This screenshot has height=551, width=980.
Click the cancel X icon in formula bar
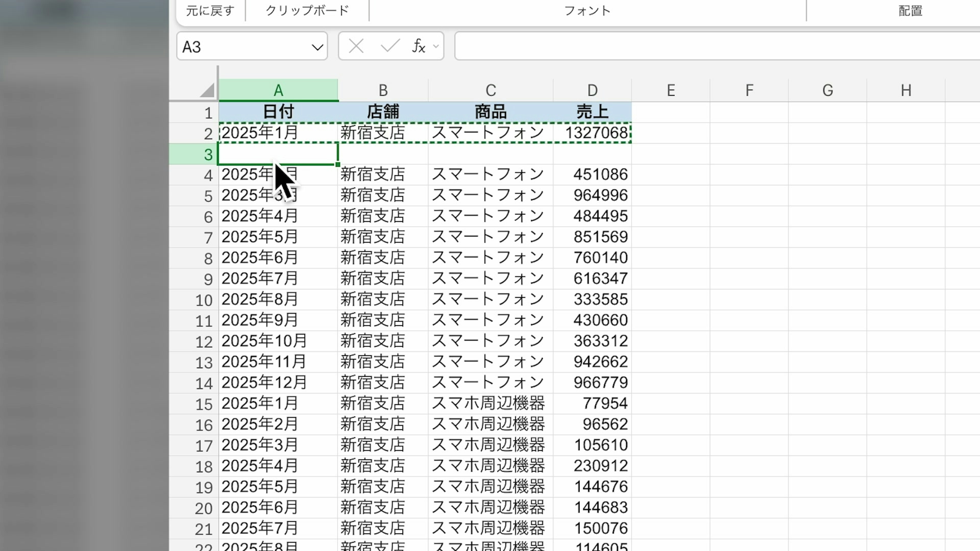(x=356, y=46)
